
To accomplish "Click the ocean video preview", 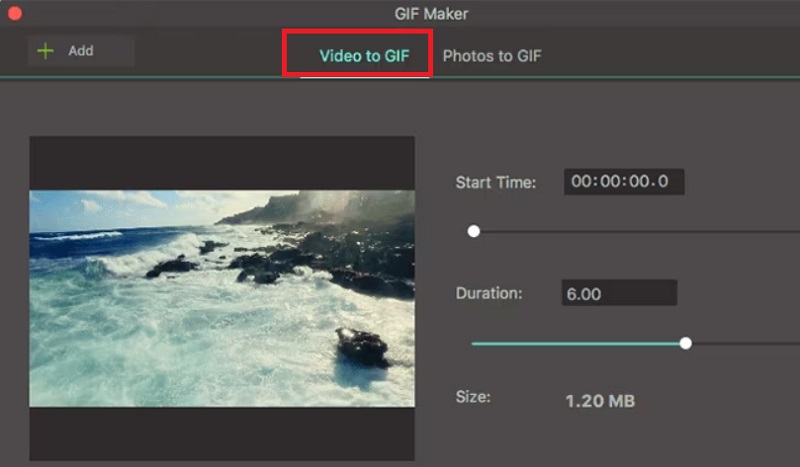I will 222,299.
